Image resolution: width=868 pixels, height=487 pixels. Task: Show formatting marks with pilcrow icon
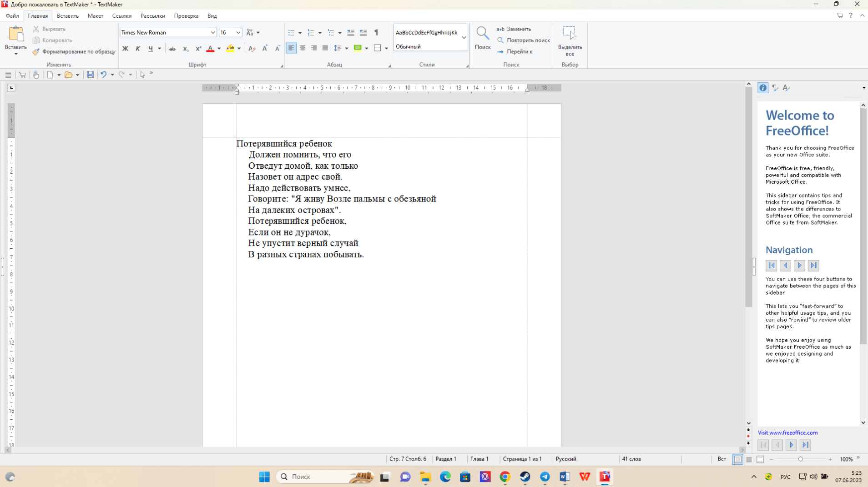[x=376, y=33]
